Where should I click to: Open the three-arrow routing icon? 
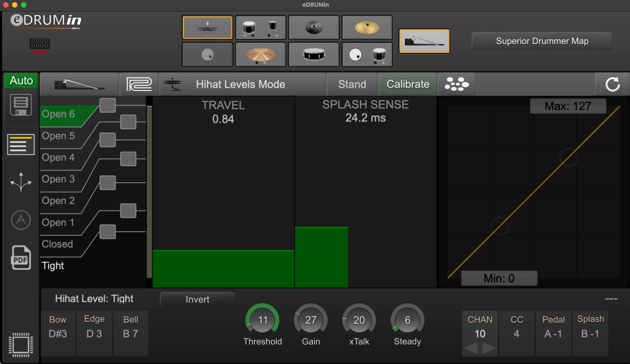tap(21, 183)
